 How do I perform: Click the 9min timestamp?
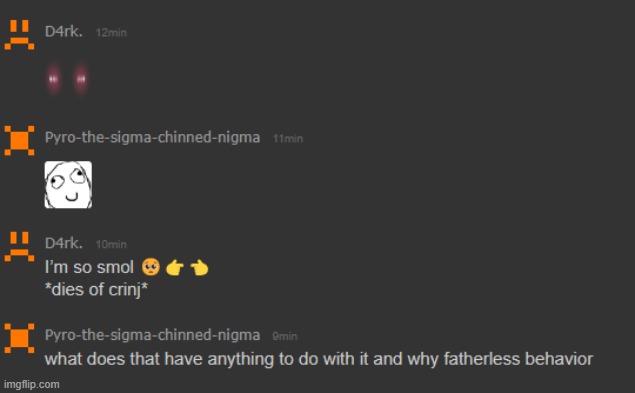[x=285, y=336]
